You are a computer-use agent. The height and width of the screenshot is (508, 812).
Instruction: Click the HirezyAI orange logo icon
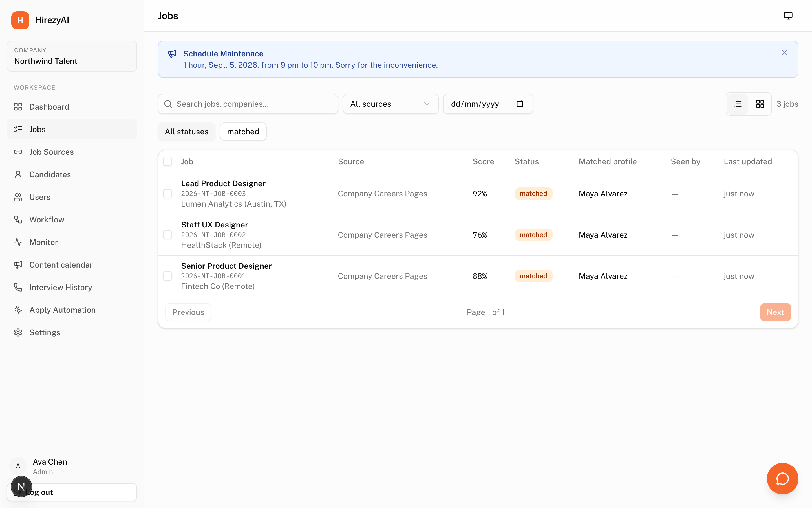click(x=20, y=20)
